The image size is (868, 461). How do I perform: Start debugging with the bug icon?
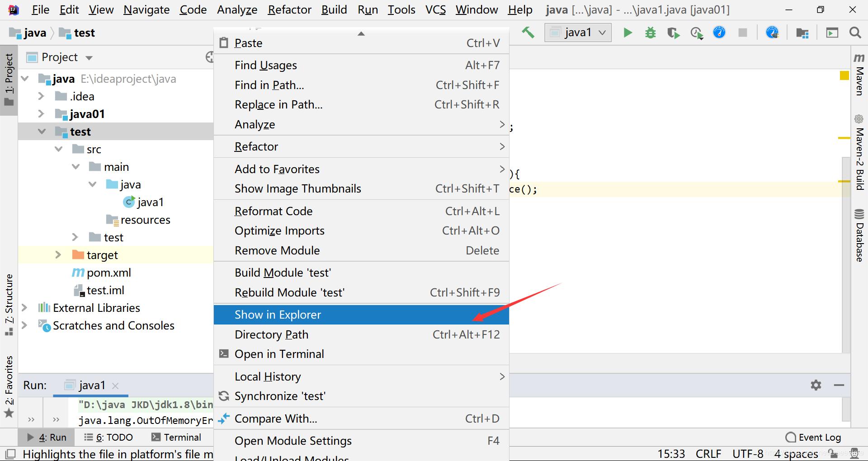tap(651, 33)
